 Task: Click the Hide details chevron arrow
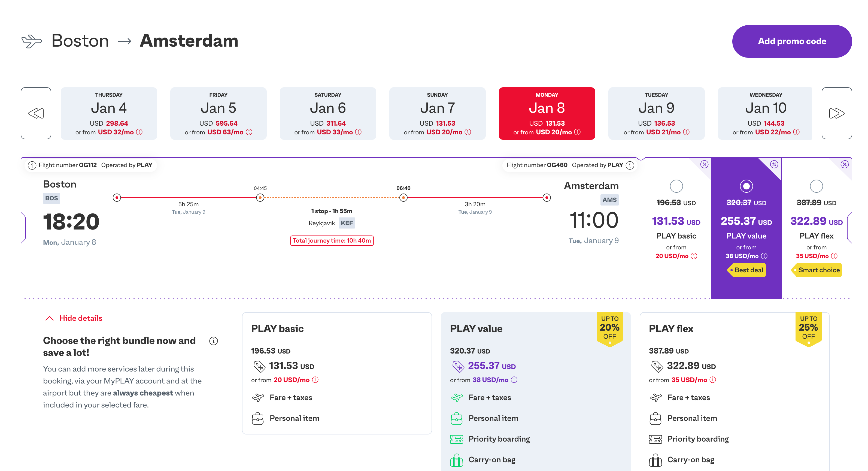[50, 318]
